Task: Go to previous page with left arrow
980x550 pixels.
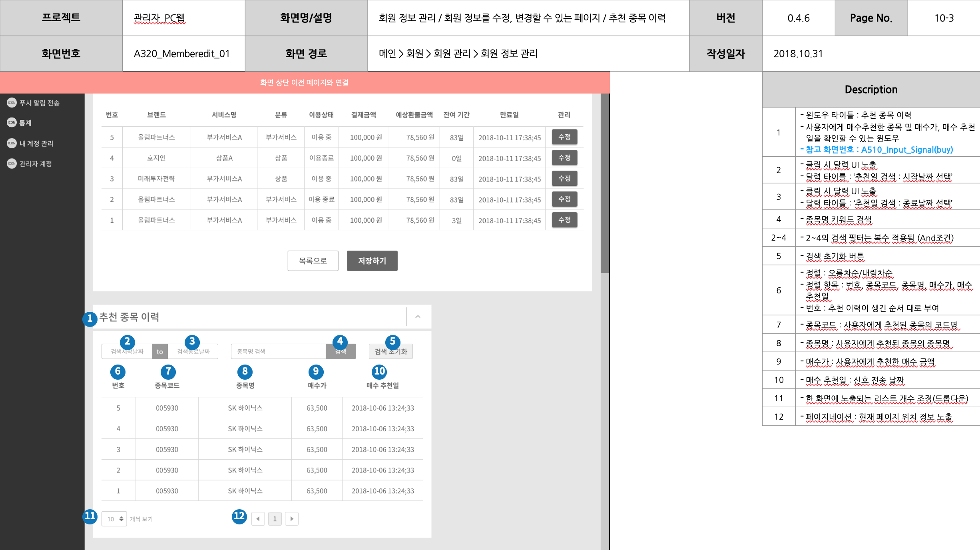Action: [258, 519]
